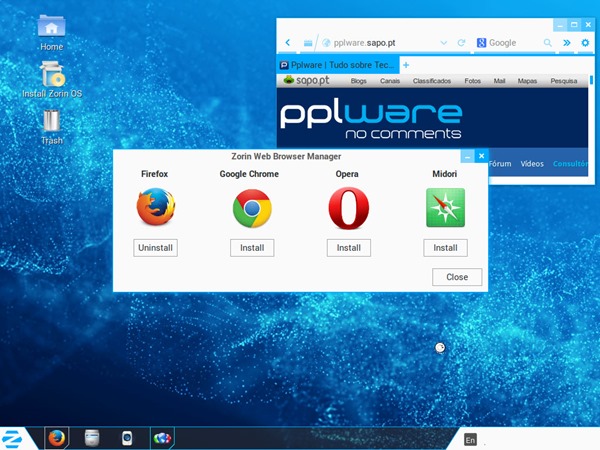Screen dimensions: 600x450
Task: Close the Zorin Web Browser Manager dialog
Action: [x=457, y=277]
